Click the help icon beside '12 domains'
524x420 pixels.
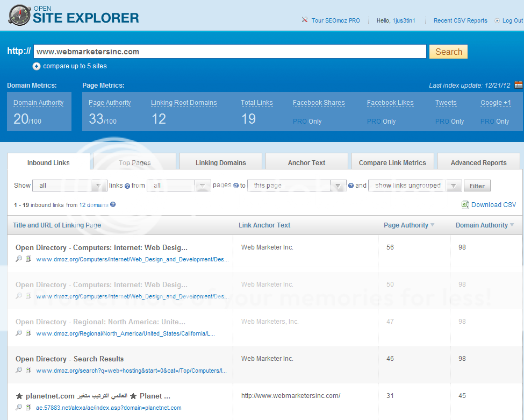[x=113, y=205]
